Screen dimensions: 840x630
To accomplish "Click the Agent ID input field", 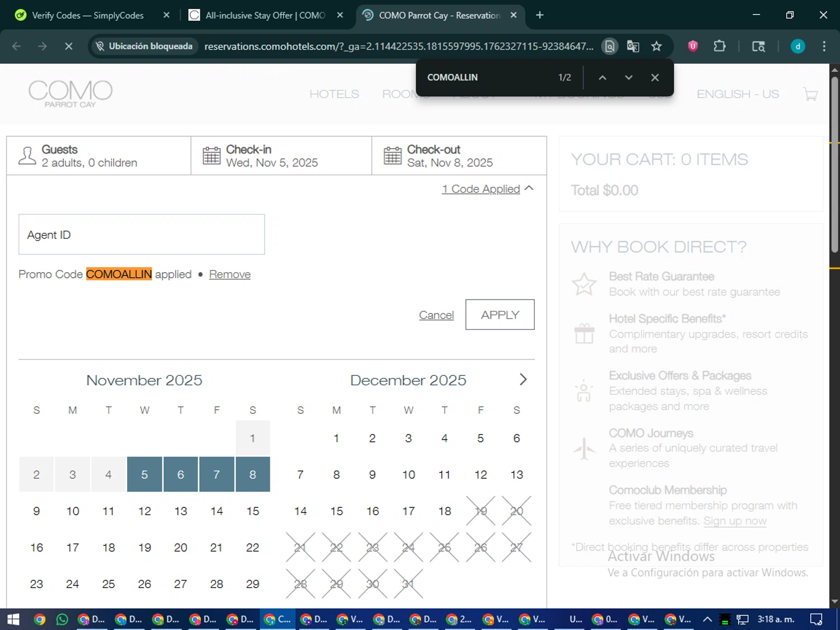I will (142, 235).
